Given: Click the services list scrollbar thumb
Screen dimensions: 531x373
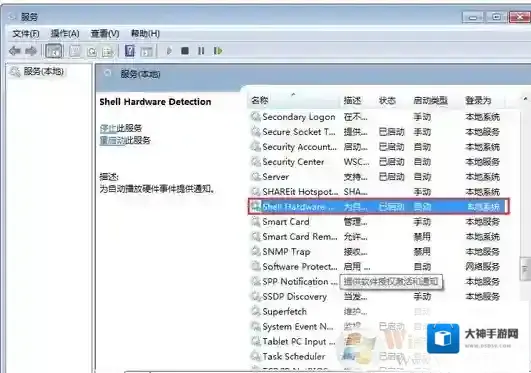Looking at the screenshot, I should point(525,269).
